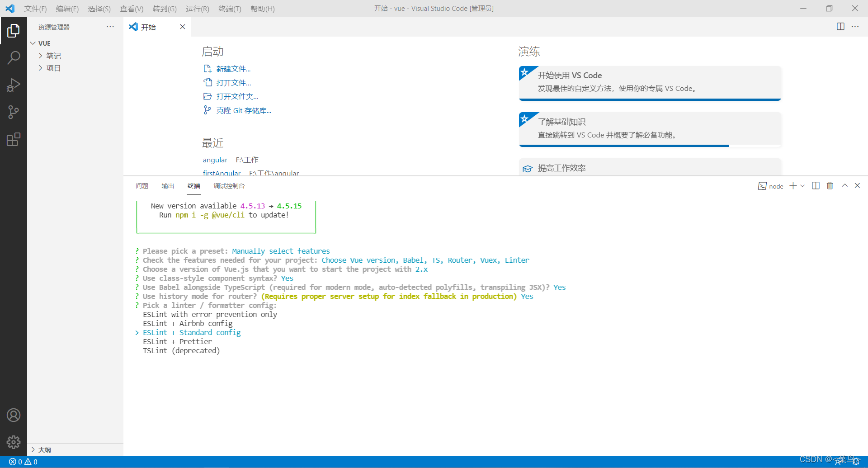The height and width of the screenshot is (468, 868).
Task: Click the git branch icon beside 克隆
Action: (208, 110)
